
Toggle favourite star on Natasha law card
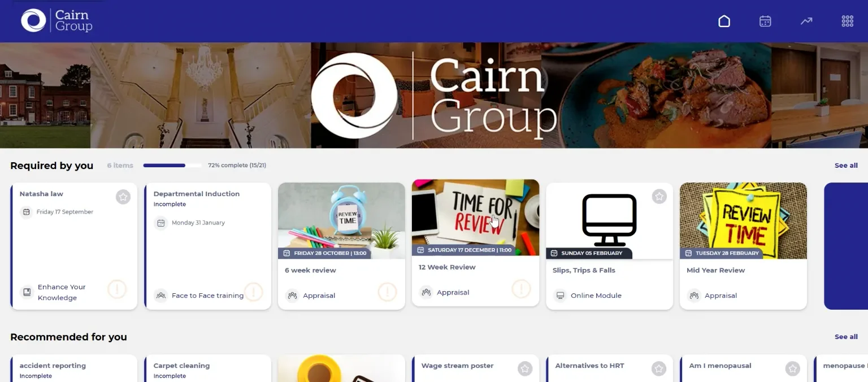pyautogui.click(x=123, y=197)
